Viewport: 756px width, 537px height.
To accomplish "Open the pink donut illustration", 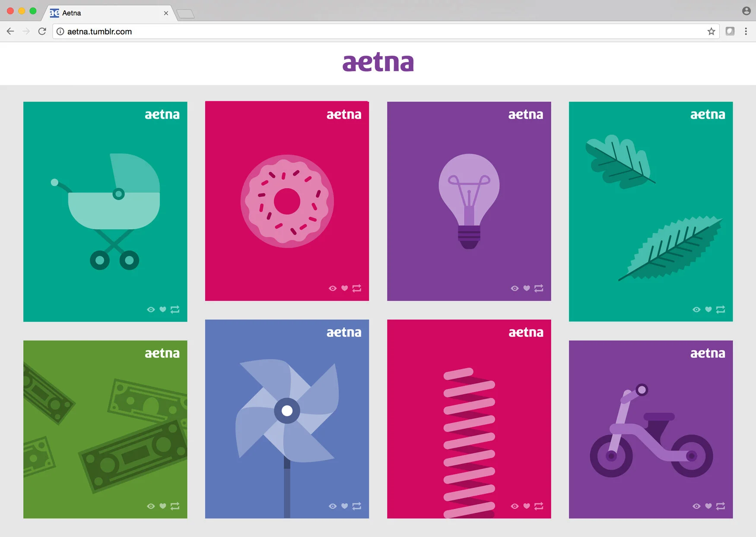I will pos(287,201).
